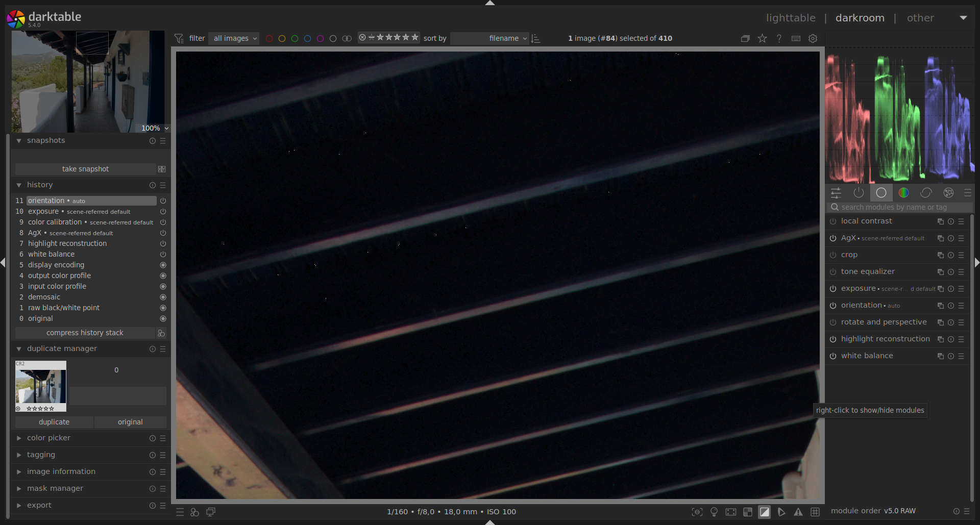Image resolution: width=980 pixels, height=525 pixels.
Task: Show the quick access panel tab
Action: (x=836, y=192)
